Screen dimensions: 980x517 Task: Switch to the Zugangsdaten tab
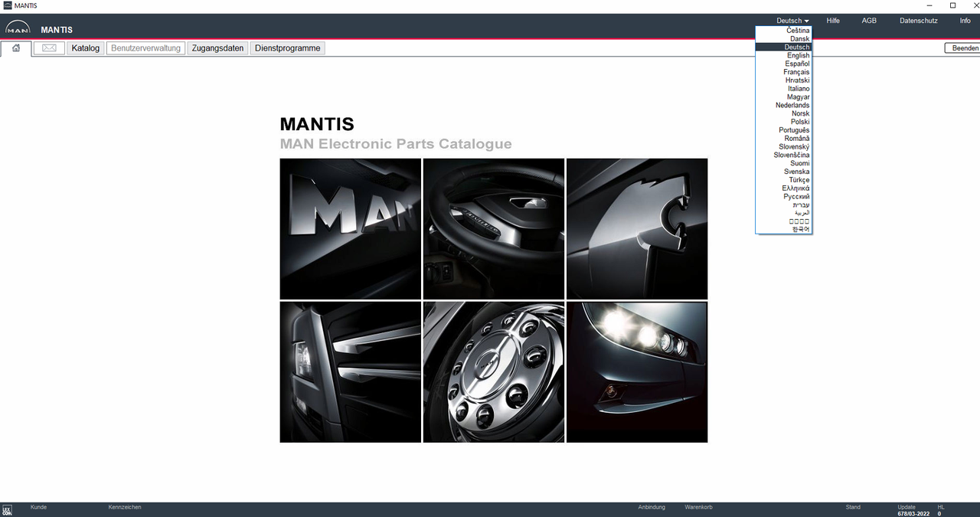(217, 48)
